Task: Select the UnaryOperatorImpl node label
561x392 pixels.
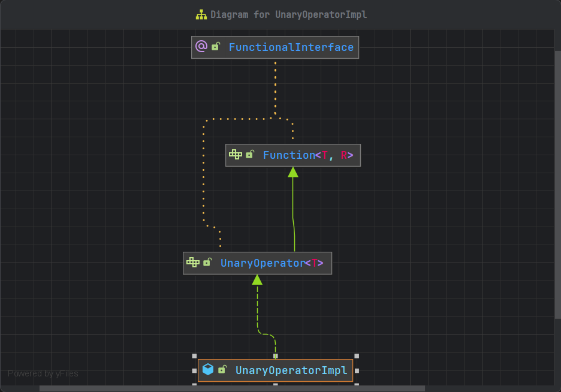Action: tap(291, 370)
